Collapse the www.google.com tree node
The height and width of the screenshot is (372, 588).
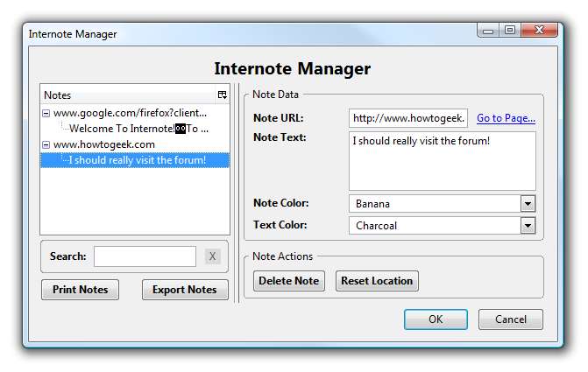46,113
